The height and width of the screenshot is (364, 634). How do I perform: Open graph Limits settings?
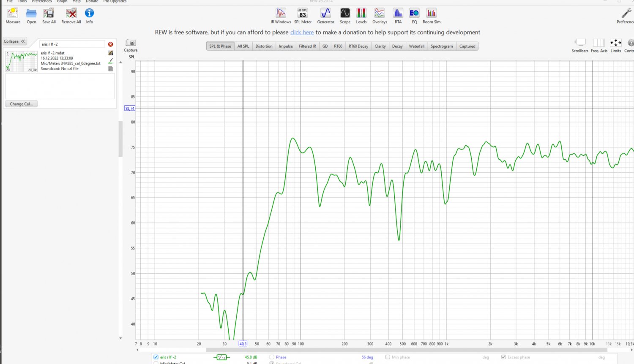coord(616,46)
